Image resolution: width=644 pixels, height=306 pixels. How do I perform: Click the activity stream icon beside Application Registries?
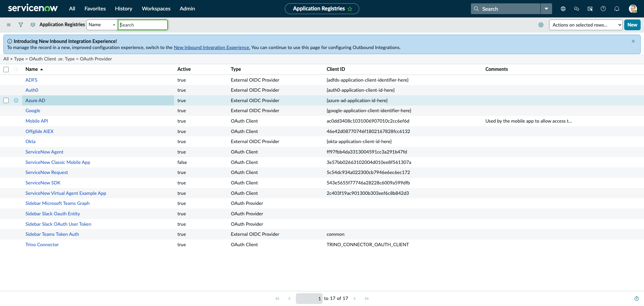tap(33, 25)
